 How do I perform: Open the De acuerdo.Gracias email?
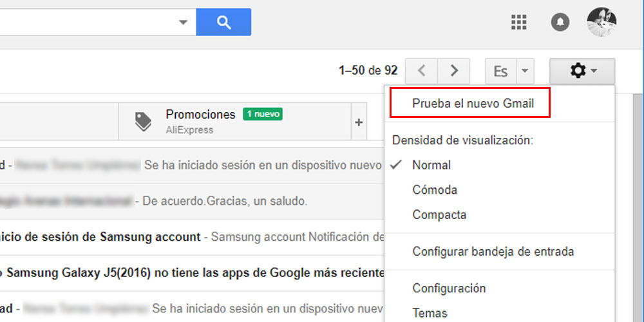pyautogui.click(x=192, y=201)
